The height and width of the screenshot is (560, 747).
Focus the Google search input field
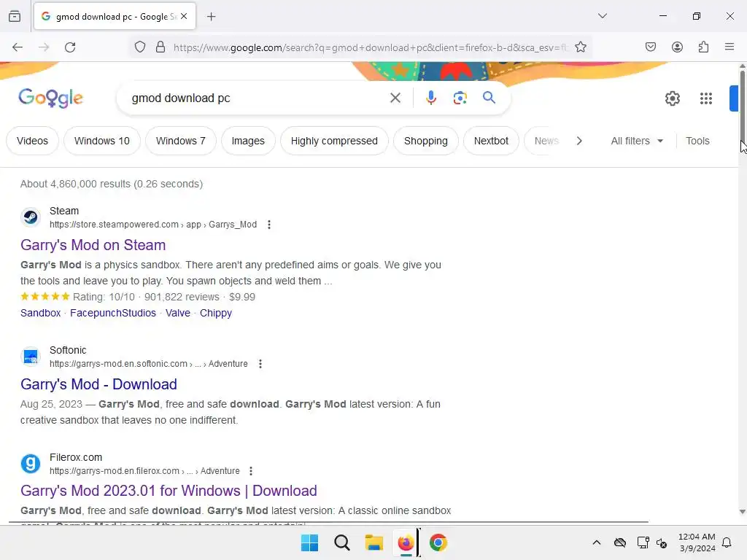pos(258,98)
